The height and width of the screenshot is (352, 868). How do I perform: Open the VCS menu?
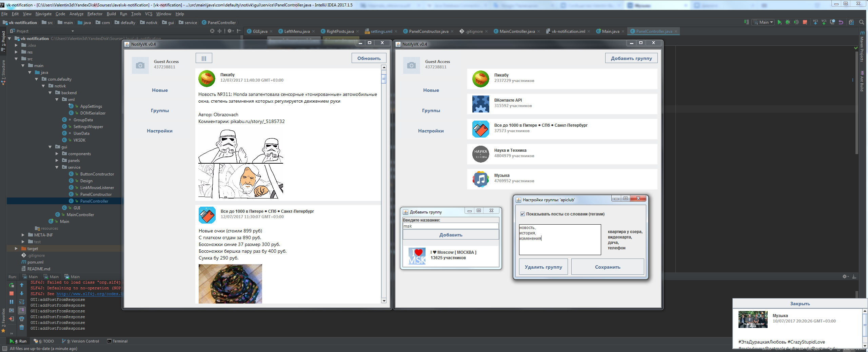149,14
